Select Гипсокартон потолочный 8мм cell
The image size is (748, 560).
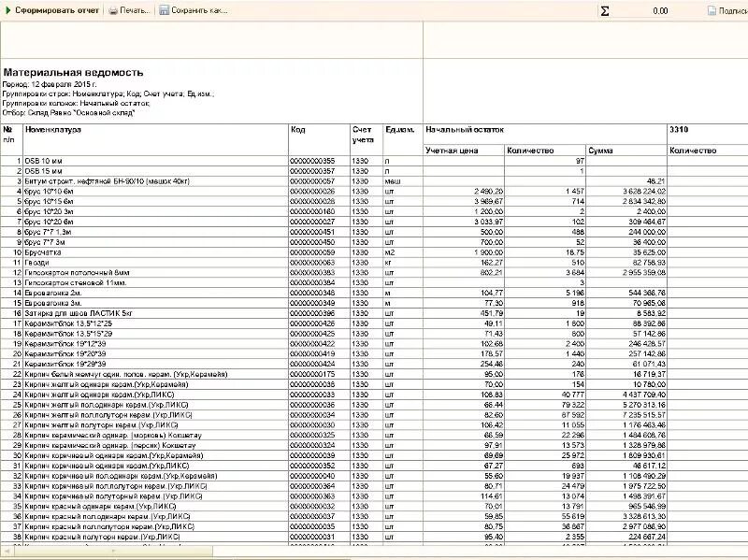point(155,272)
